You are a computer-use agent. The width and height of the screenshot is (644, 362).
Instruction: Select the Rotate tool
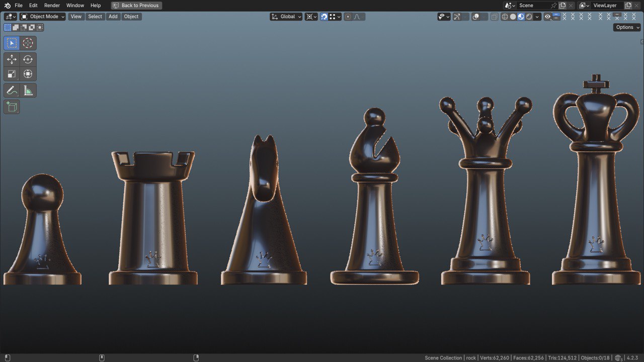28,59
